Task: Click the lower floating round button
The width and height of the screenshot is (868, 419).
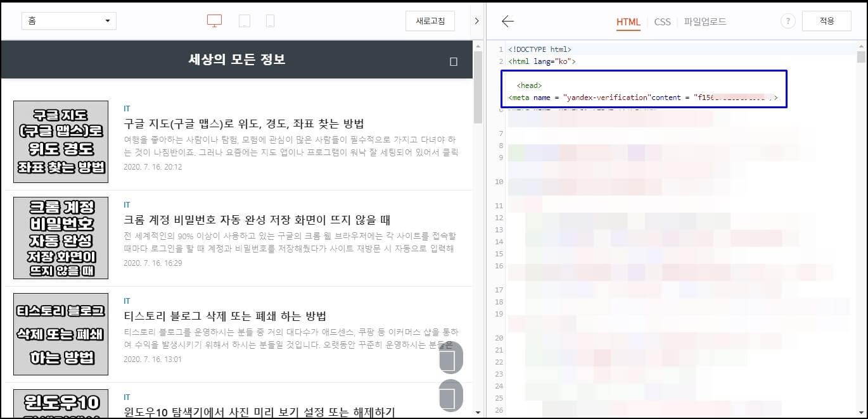Action: [x=451, y=395]
